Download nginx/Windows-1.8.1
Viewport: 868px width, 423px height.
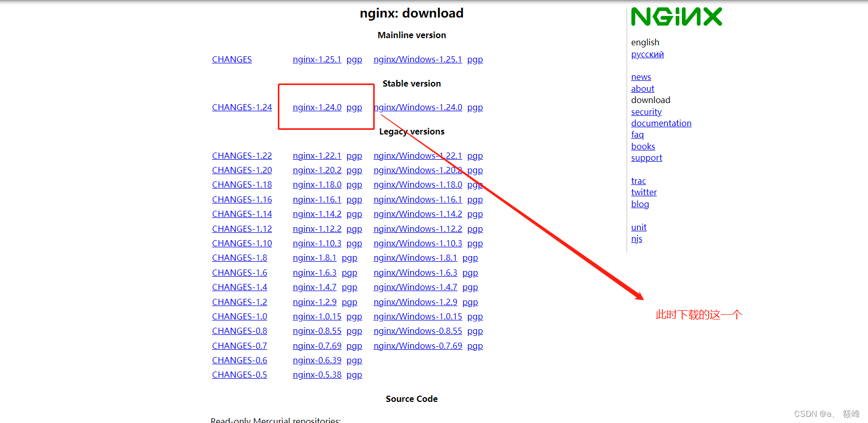coord(415,258)
